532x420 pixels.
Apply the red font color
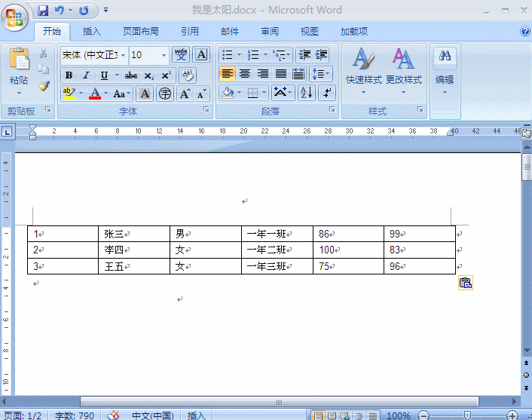point(95,94)
